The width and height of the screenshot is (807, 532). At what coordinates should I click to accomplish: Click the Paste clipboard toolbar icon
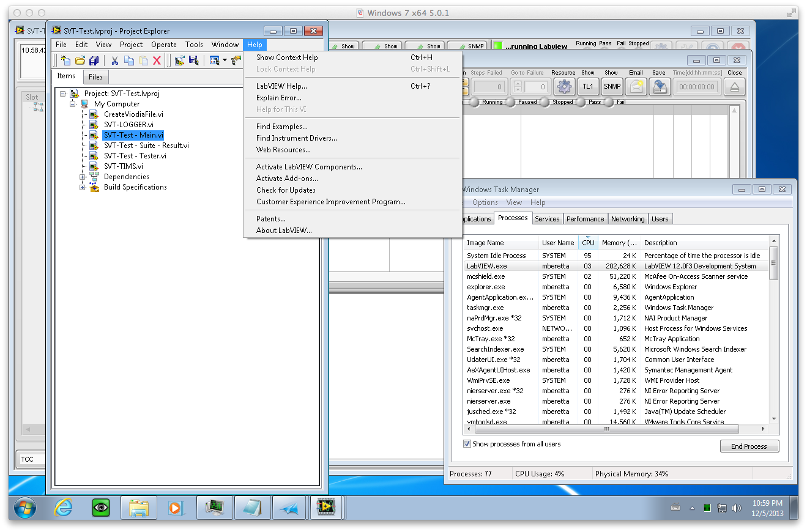(x=143, y=61)
